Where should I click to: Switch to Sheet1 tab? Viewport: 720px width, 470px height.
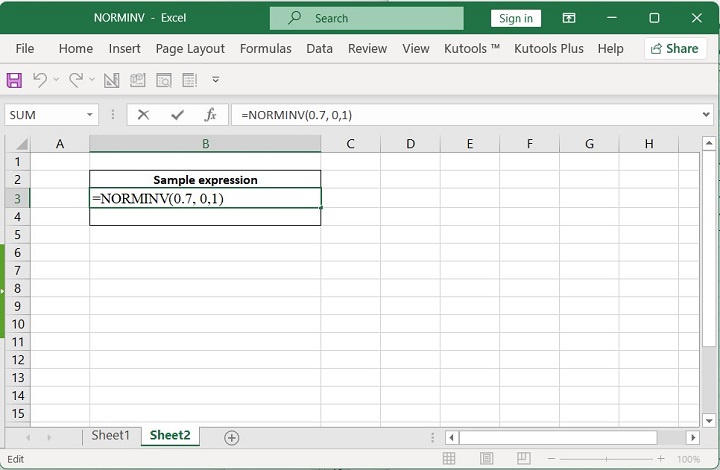click(x=111, y=436)
